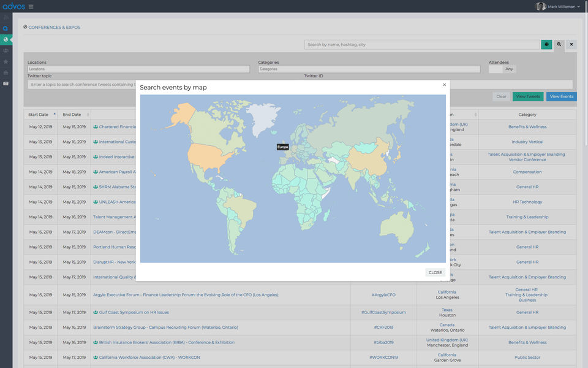Click the green globe map search button

pyautogui.click(x=546, y=45)
